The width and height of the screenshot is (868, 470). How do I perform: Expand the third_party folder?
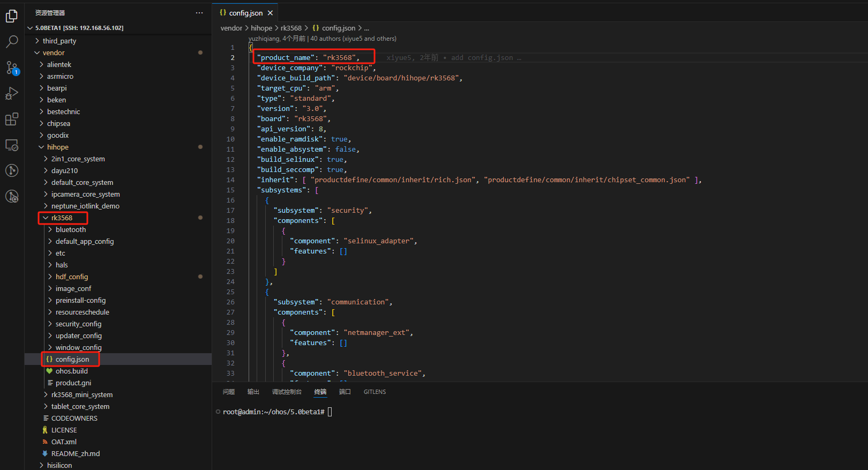[37, 41]
